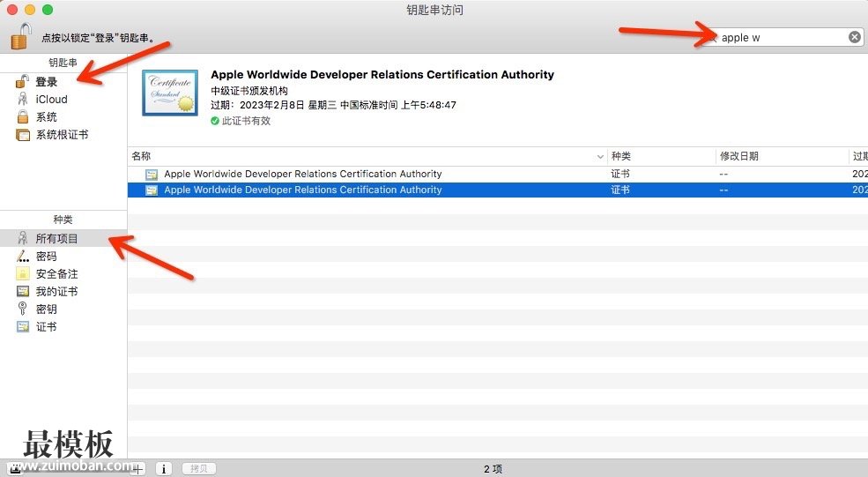Viewport: 868px width, 477px height.
Task: Toggle sort direction chevron in 名称 column
Action: click(x=600, y=157)
